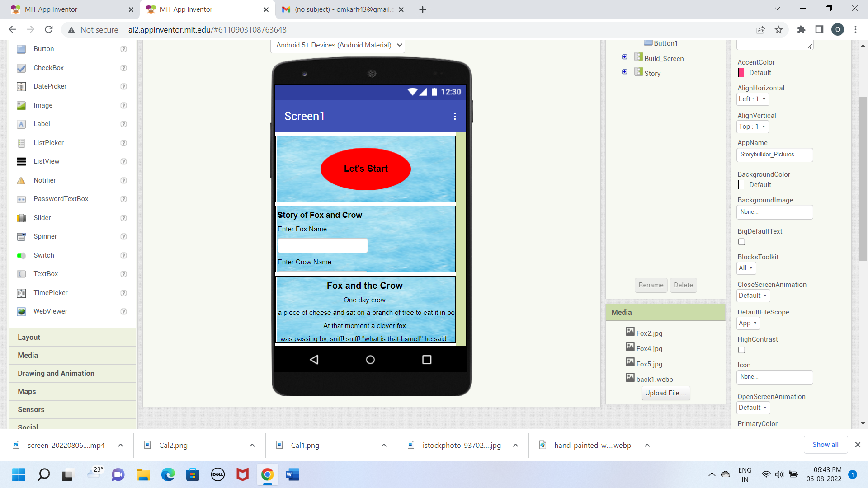Open the Android 5+ Devices selector
Screen dimensions: 868x488
337,45
